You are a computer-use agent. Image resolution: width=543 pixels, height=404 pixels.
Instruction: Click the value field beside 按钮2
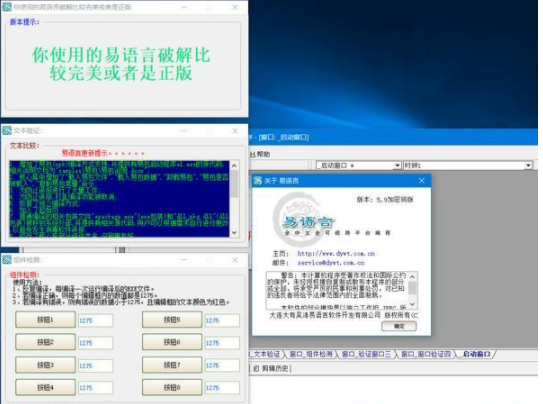(x=96, y=343)
